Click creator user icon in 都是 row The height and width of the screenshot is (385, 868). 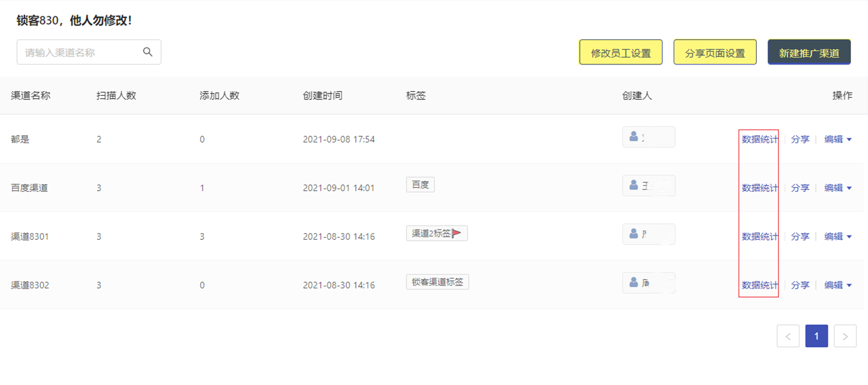pyautogui.click(x=634, y=137)
